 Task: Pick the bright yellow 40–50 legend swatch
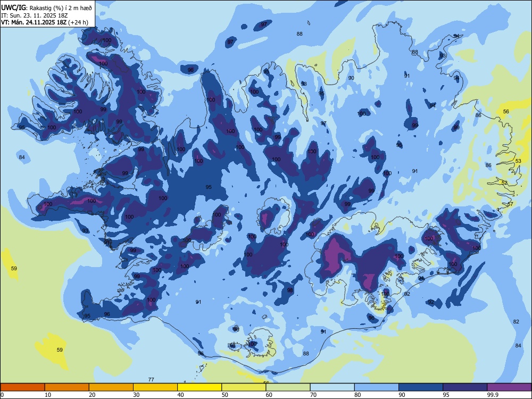199,387
